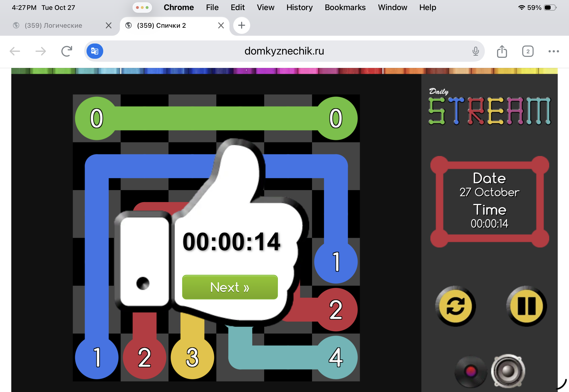Click the red 2 node on right side
This screenshot has width=569, height=392.
336,310
